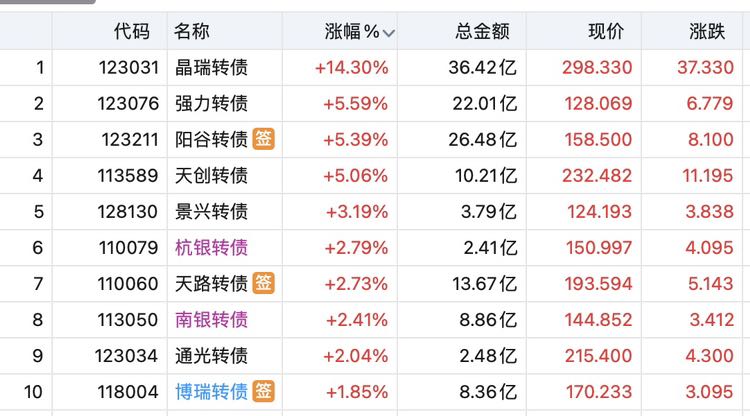The width and height of the screenshot is (750, 416).
Task: Click the 名称 column header
Action: (192, 32)
